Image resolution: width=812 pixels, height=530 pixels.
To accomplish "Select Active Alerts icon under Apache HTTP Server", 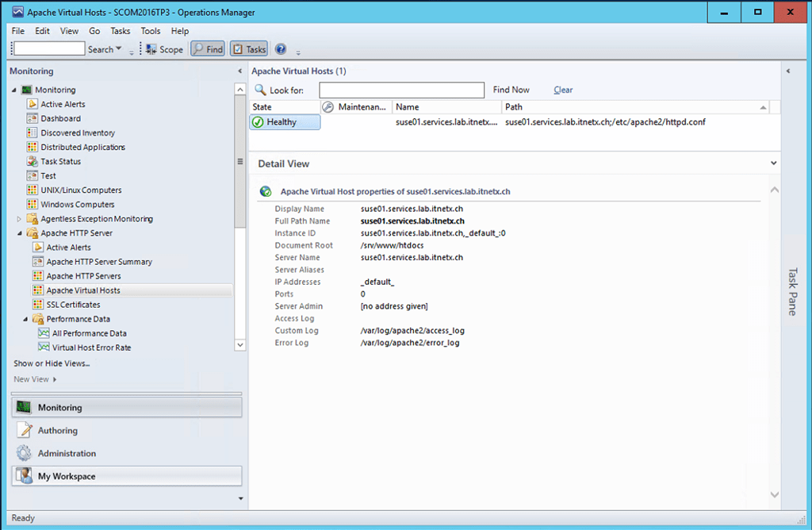I will coord(38,248).
